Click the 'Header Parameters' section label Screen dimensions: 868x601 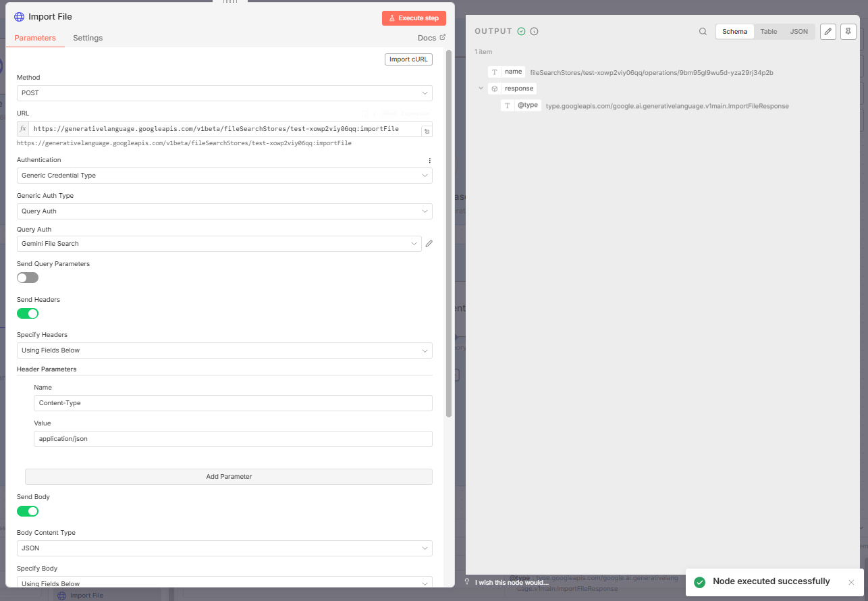(x=47, y=369)
